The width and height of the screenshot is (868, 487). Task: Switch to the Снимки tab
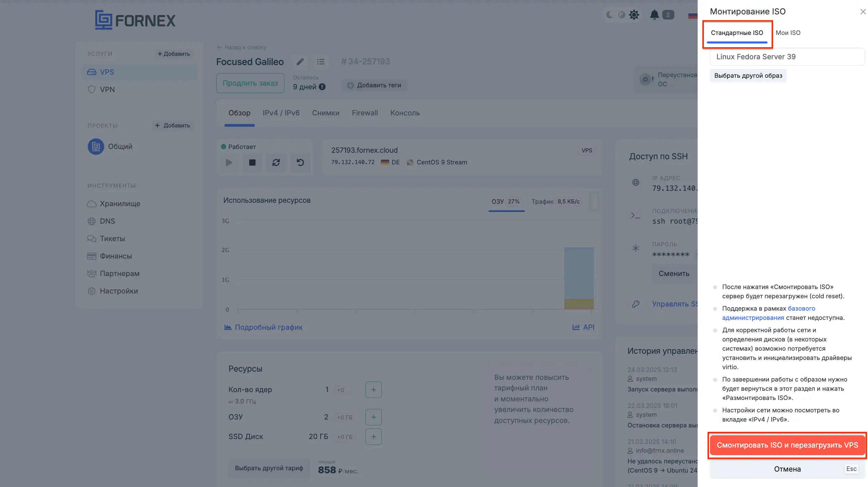[326, 113]
